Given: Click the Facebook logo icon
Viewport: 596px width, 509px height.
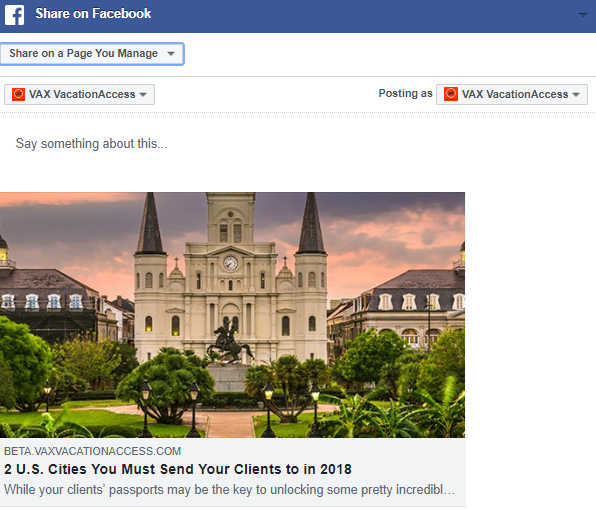Looking at the screenshot, I should click(14, 15).
